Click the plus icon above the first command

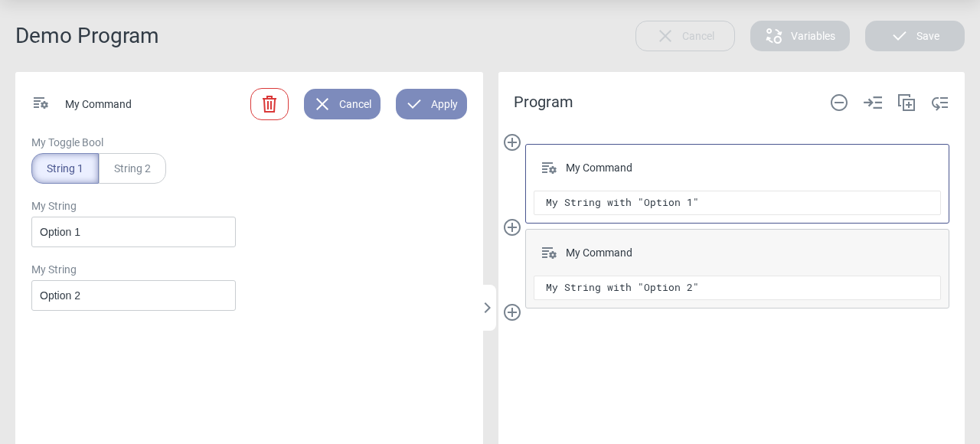point(512,142)
